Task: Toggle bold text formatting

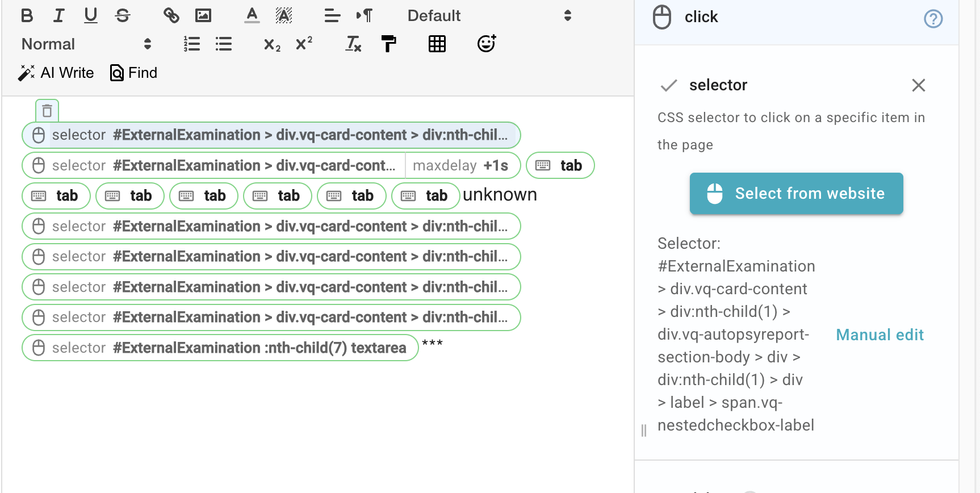Action: [27, 15]
